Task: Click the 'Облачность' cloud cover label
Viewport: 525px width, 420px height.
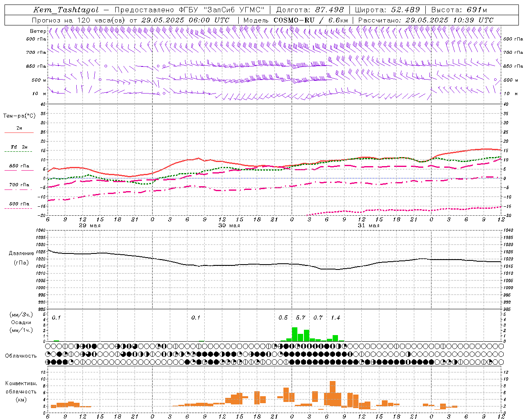Action: pyautogui.click(x=21, y=356)
